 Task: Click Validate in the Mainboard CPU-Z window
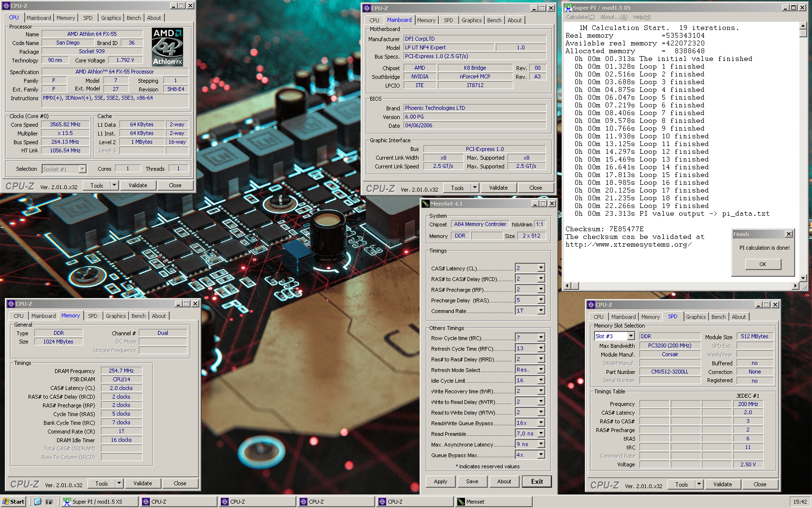coord(498,188)
